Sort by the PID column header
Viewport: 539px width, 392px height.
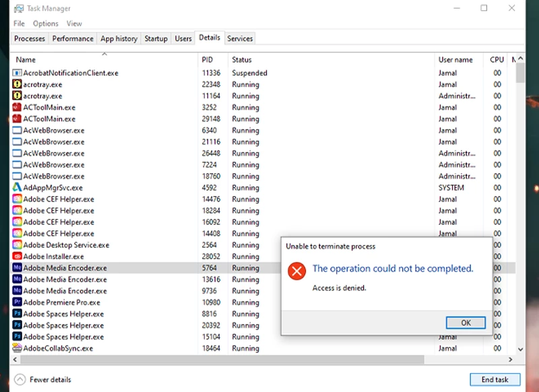point(212,59)
